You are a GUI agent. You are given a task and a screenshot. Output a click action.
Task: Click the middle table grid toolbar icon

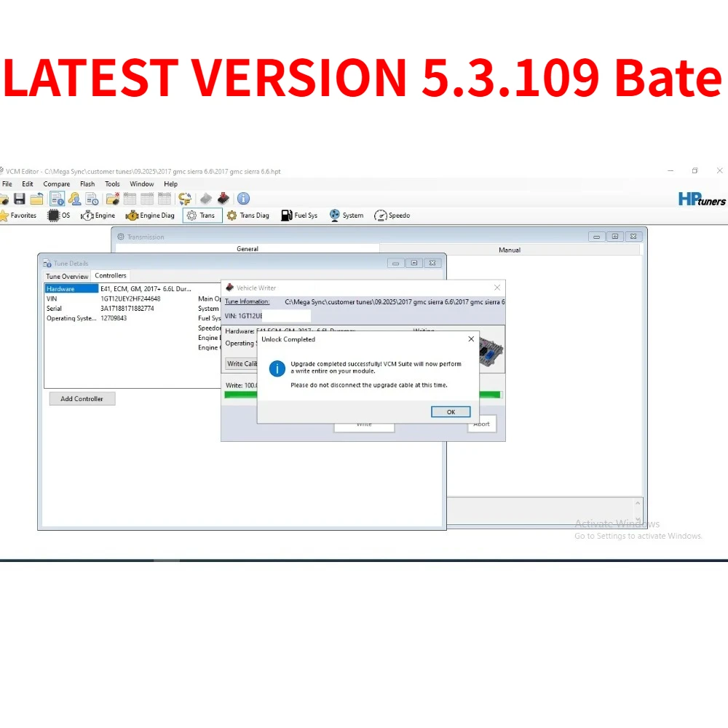coord(147,199)
